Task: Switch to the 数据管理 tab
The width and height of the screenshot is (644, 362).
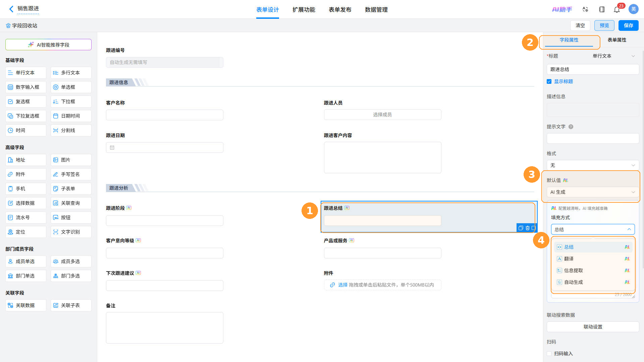Action: click(376, 10)
